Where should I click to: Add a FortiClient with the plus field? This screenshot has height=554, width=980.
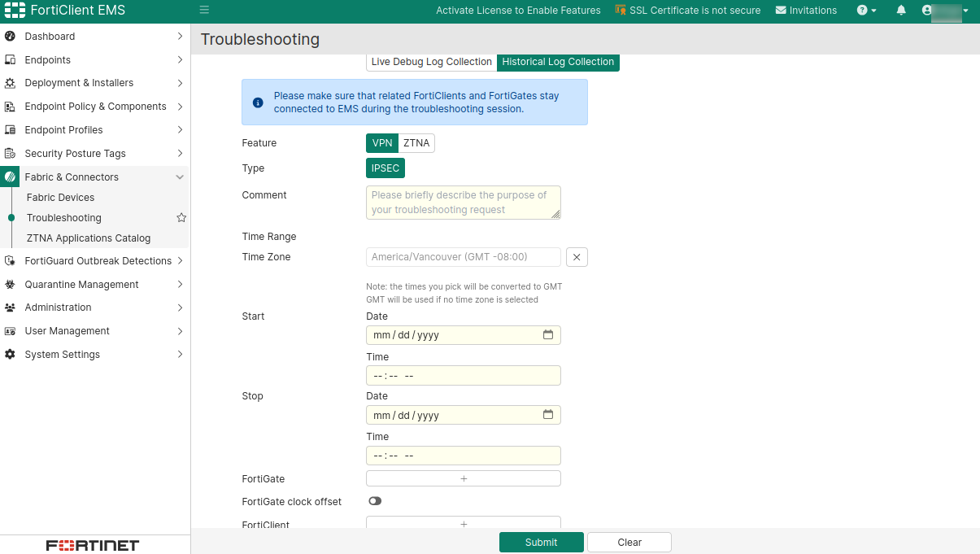pos(464,523)
